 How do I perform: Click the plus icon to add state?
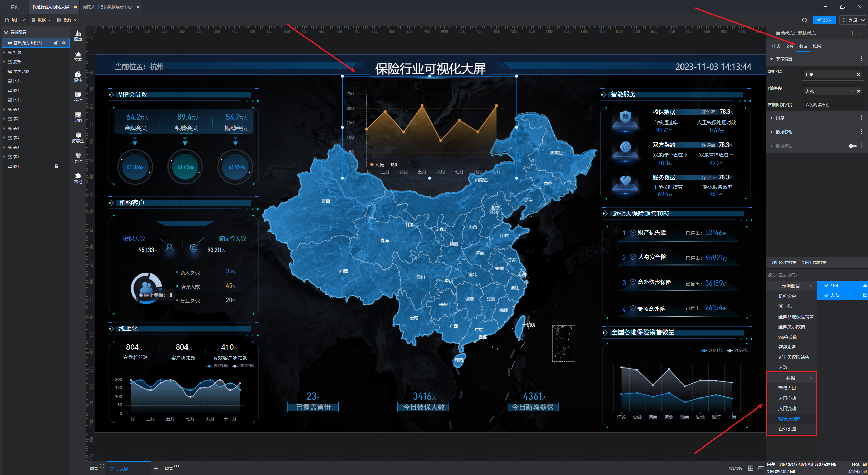click(x=852, y=33)
